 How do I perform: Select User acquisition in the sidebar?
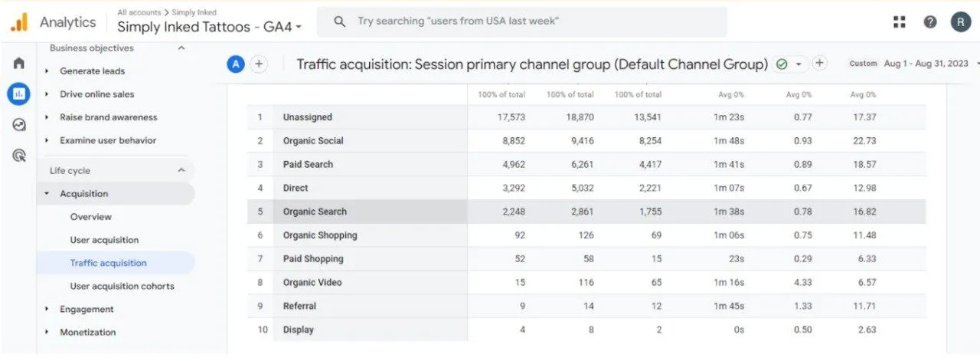click(104, 240)
